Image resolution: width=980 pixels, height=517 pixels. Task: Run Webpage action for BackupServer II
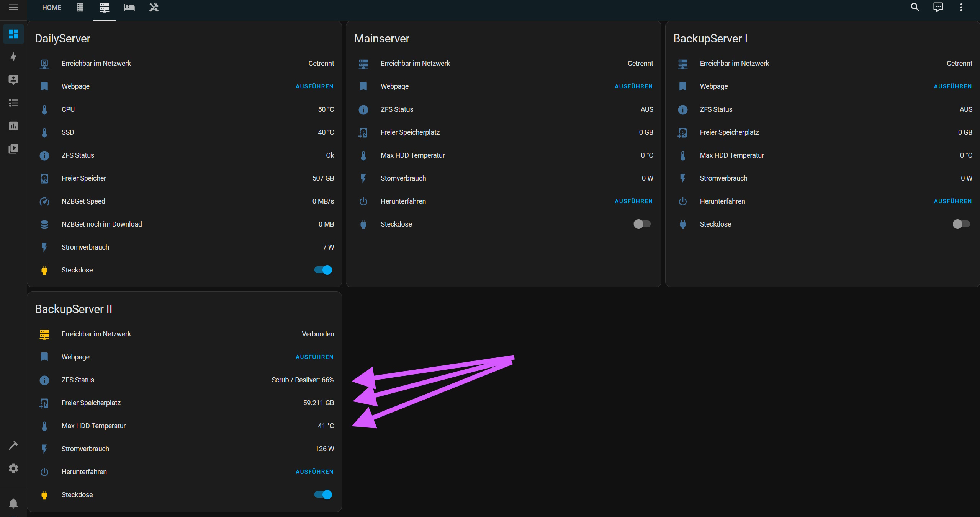click(314, 357)
